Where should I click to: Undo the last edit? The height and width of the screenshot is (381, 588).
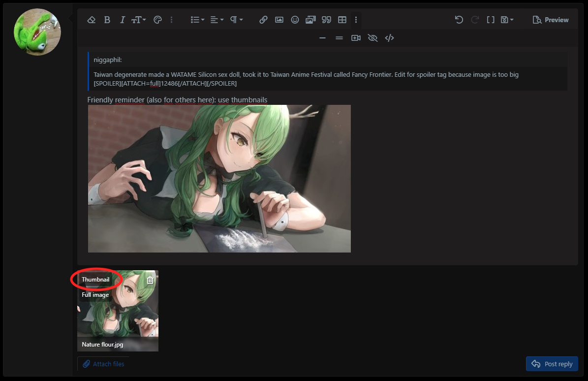(x=459, y=20)
